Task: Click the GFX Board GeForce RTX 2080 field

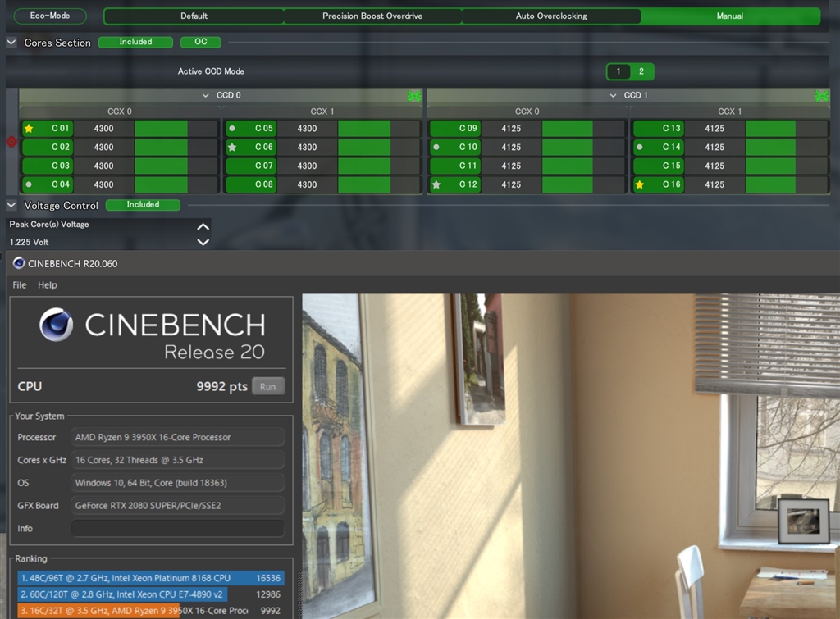Action: click(177, 506)
